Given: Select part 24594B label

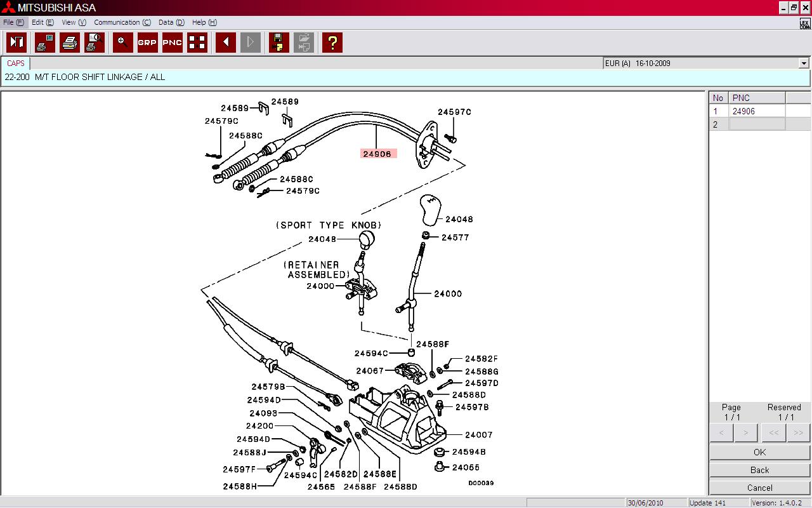Looking at the screenshot, I should pyautogui.click(x=469, y=452).
